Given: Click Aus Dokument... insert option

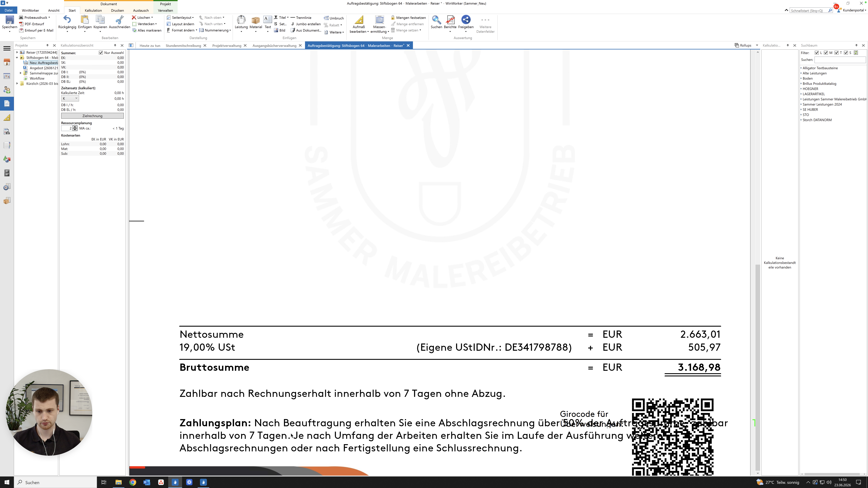Looking at the screenshot, I should tap(306, 30).
